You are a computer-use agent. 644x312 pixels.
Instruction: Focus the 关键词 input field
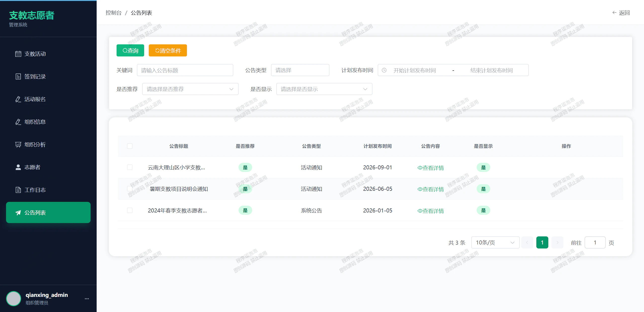[185, 70]
